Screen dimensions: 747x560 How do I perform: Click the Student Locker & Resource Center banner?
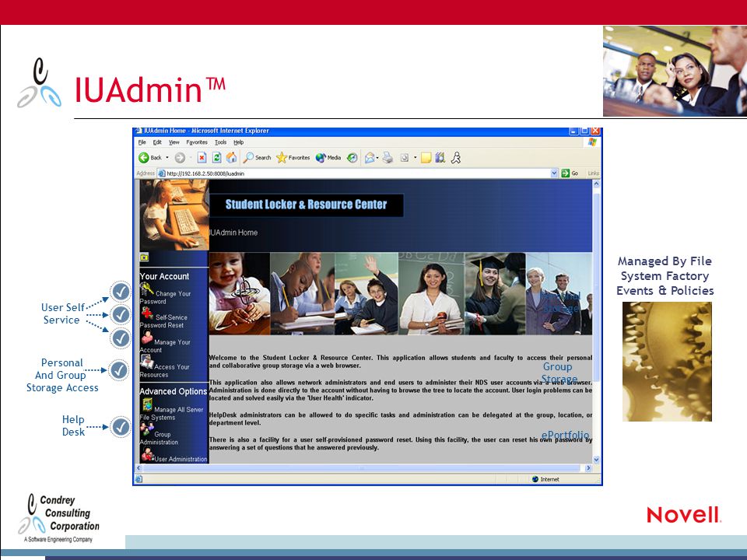[307, 205]
